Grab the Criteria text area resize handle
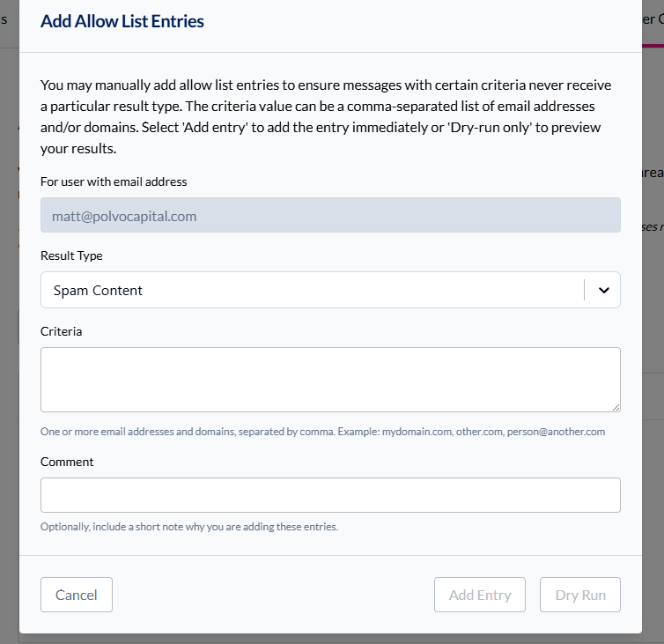This screenshot has height=644, width=664. pyautogui.click(x=616, y=407)
